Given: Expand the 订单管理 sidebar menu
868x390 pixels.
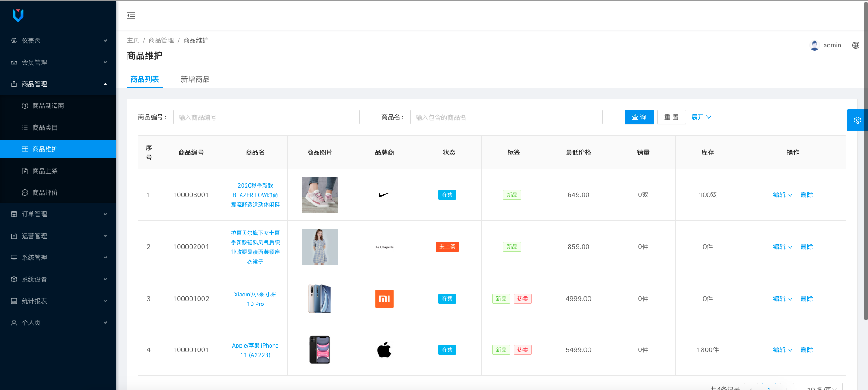Looking at the screenshot, I should [58, 214].
